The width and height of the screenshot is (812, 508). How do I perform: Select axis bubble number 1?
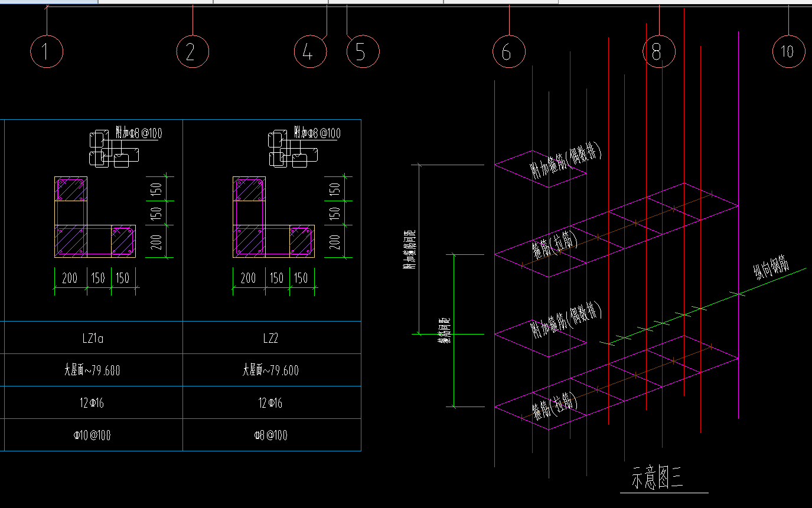coord(47,51)
